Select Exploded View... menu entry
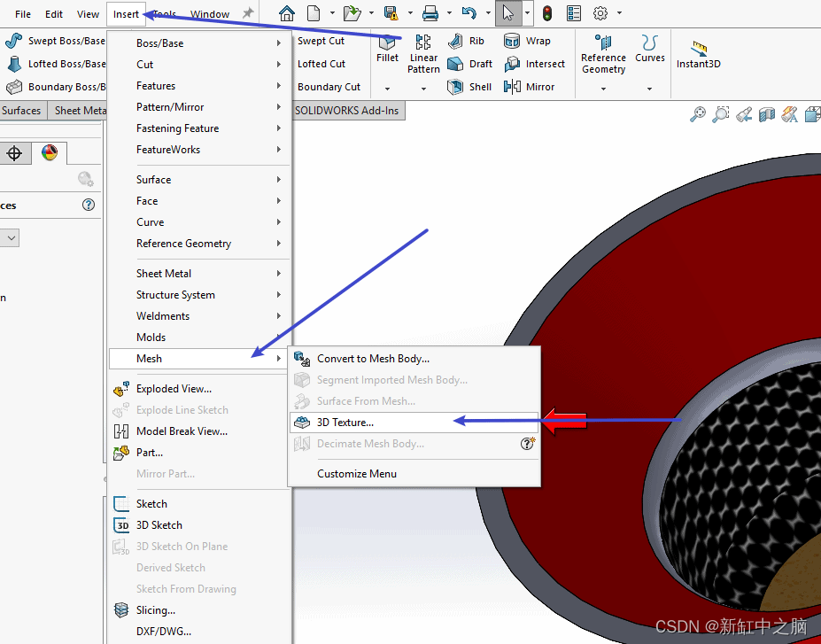The width and height of the screenshot is (821, 644). pyautogui.click(x=199, y=389)
